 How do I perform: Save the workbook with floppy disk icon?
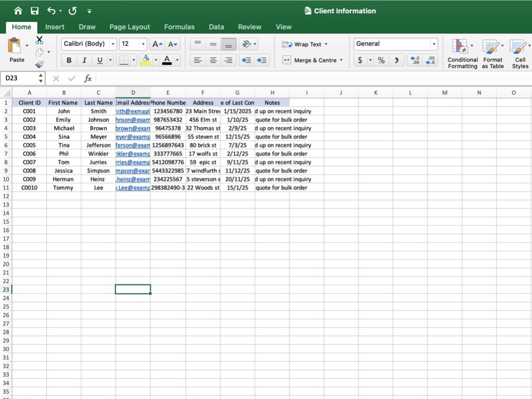pyautogui.click(x=35, y=11)
